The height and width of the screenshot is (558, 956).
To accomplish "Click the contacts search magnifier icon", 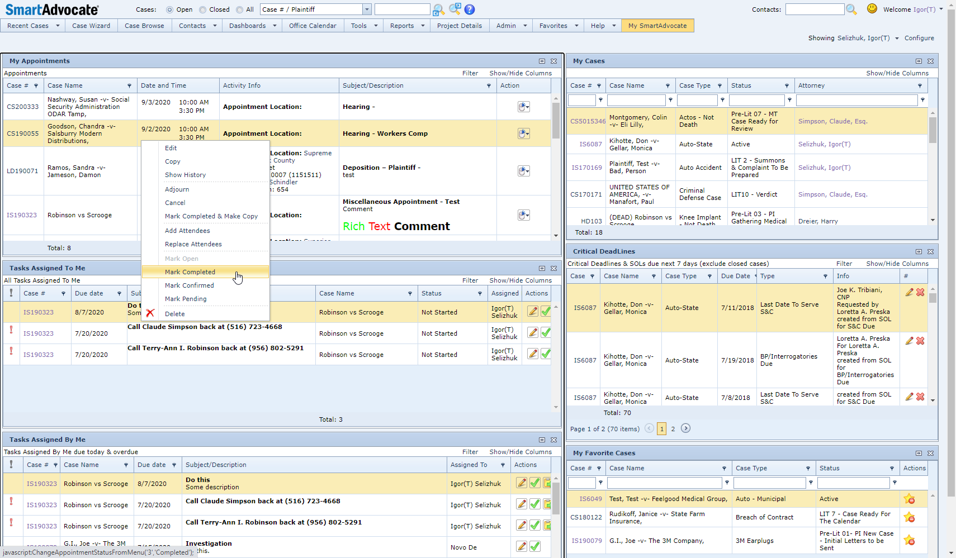I will pyautogui.click(x=851, y=10).
